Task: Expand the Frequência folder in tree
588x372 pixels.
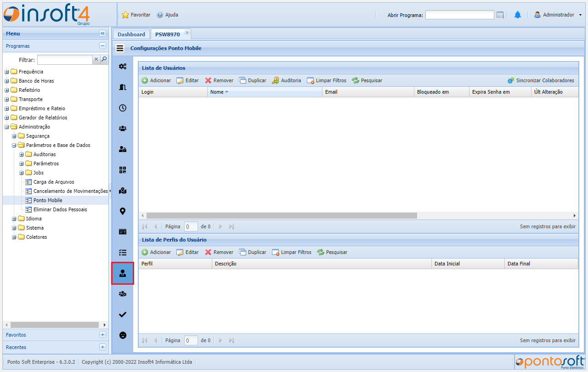Action: 7,72
